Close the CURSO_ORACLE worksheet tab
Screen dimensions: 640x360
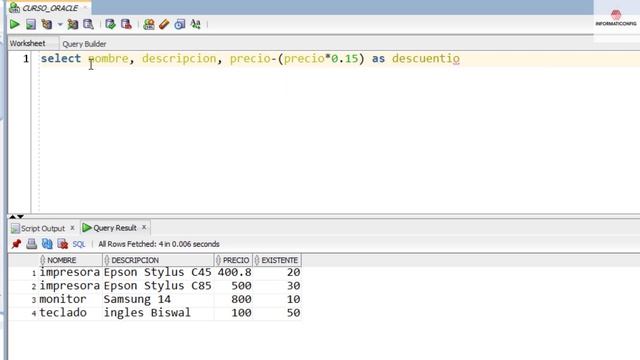[x=85, y=8]
